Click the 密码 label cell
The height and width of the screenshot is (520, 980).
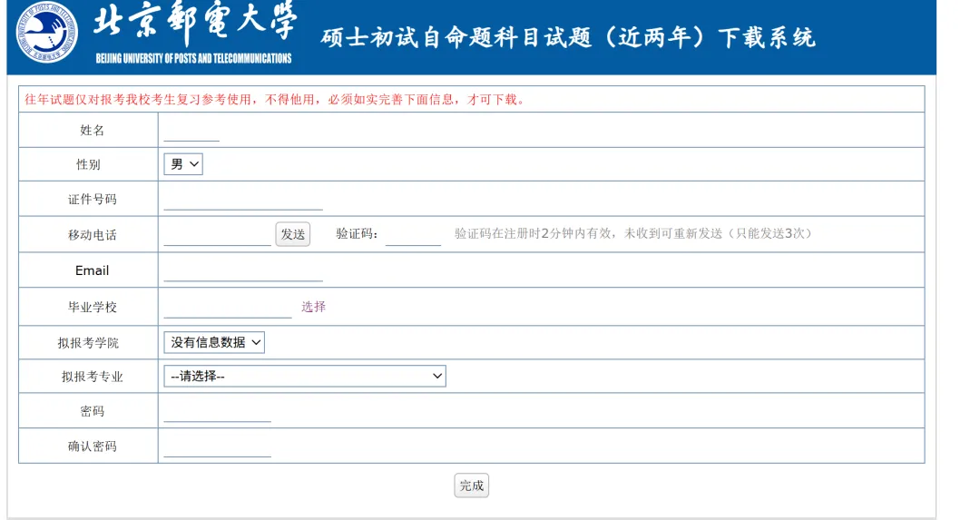point(88,410)
